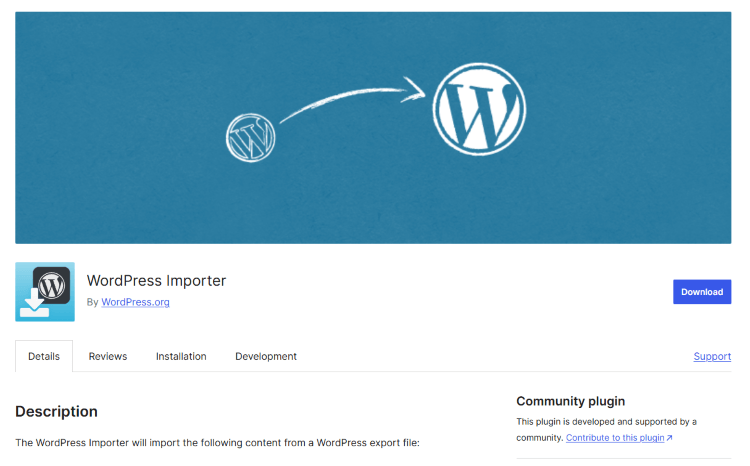Click the plugin banner image
The width and height of the screenshot is (750, 466).
[x=373, y=128]
